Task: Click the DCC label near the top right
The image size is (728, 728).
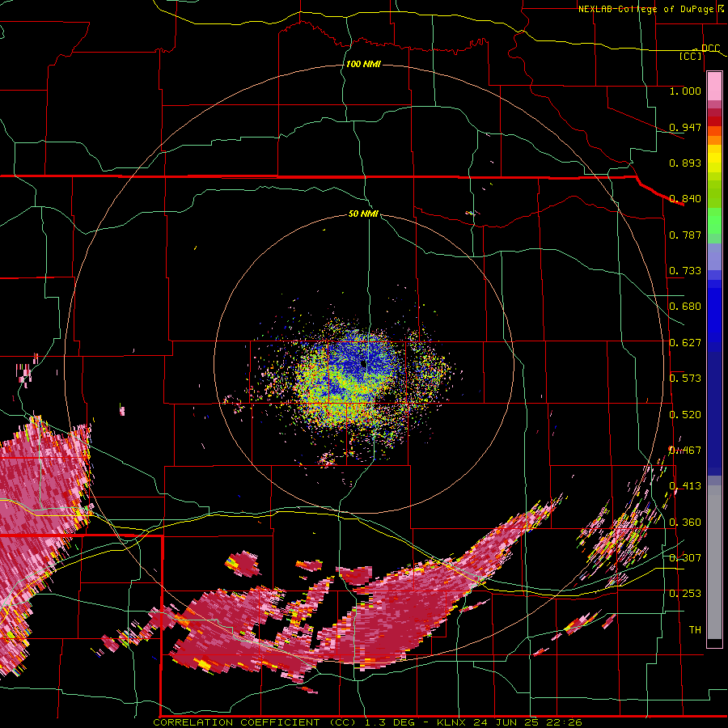Action: tap(710, 48)
